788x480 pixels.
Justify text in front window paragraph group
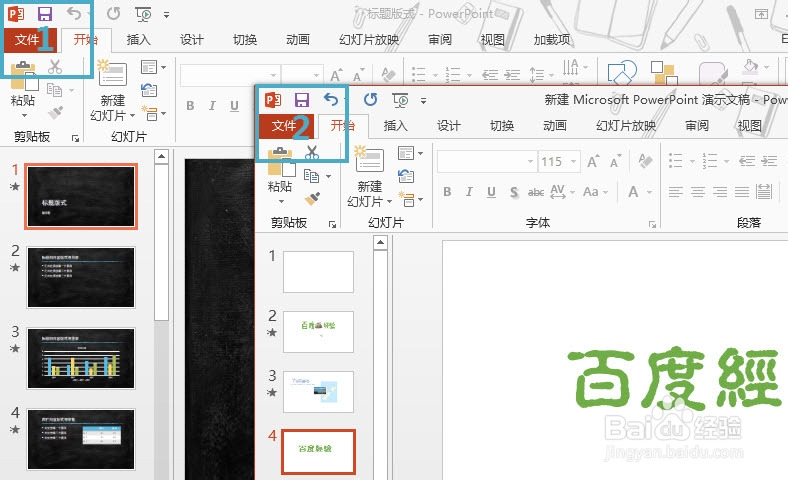(742, 191)
